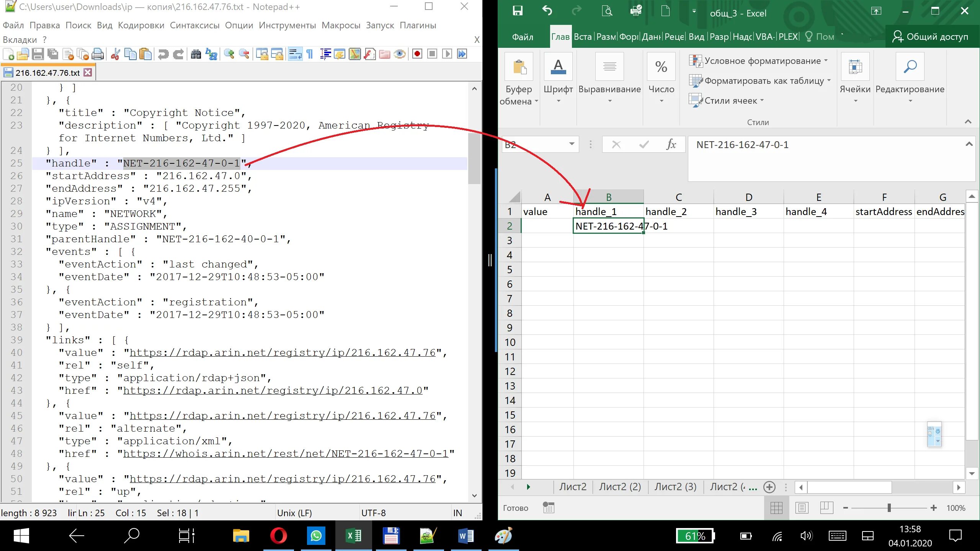Open the Кодировки menu in Notepad++

141,25
